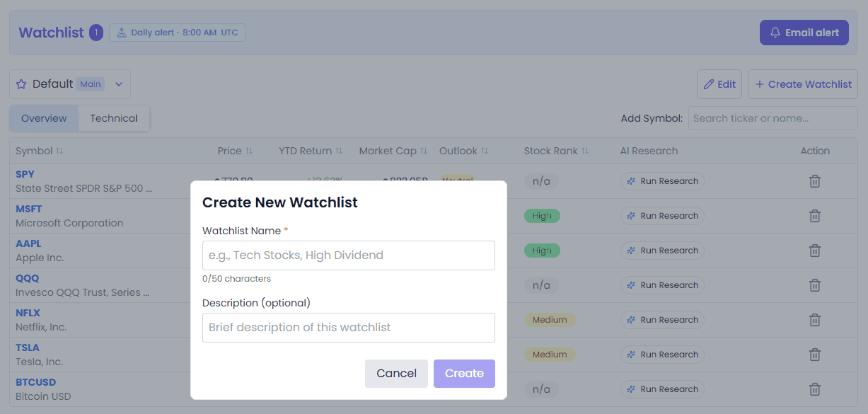Screen dimensions: 868x414
Task: Click the n/a rank badge for SPY
Action: [541, 181]
